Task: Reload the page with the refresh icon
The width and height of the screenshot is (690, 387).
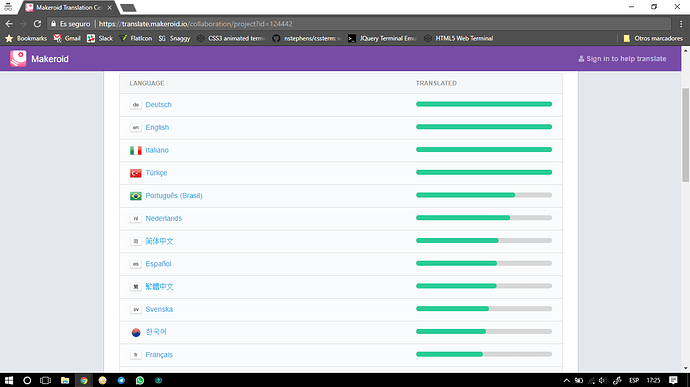Action: (37, 24)
